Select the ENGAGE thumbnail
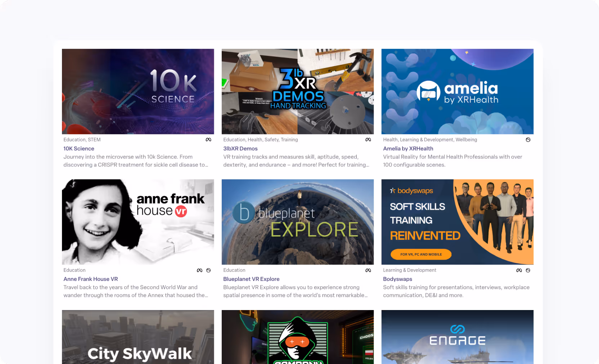 pos(458,337)
